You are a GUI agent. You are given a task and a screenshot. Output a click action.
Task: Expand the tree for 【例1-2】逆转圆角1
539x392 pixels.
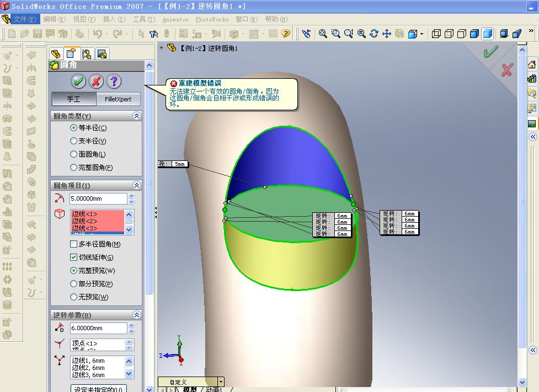click(161, 48)
